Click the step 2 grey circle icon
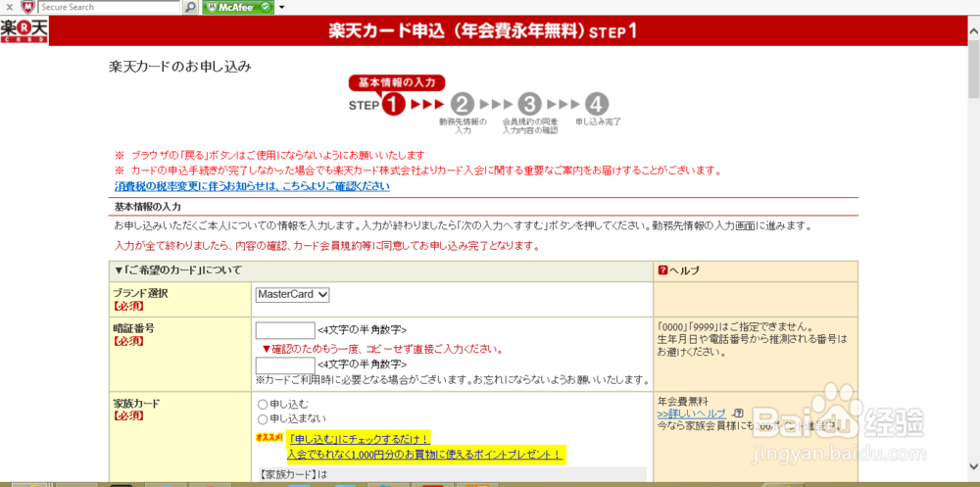The width and height of the screenshot is (980, 487). tap(464, 105)
